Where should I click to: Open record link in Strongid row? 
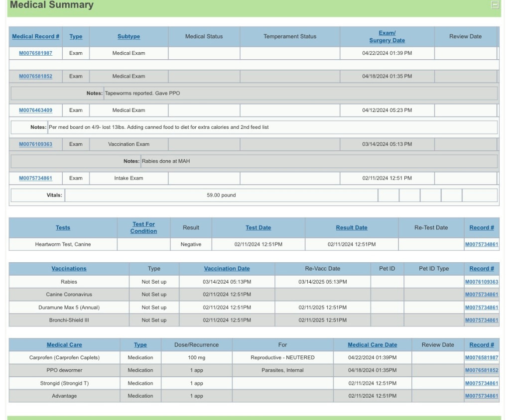point(482,383)
